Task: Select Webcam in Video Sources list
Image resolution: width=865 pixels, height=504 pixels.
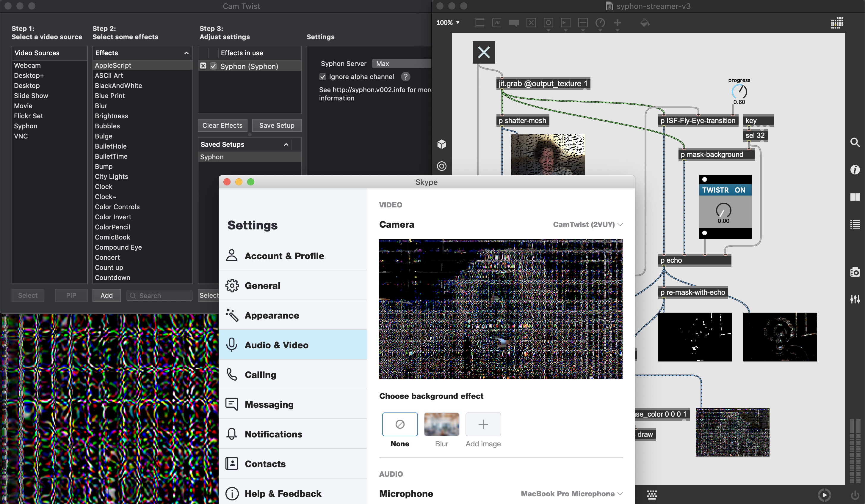Action: pyautogui.click(x=50, y=65)
